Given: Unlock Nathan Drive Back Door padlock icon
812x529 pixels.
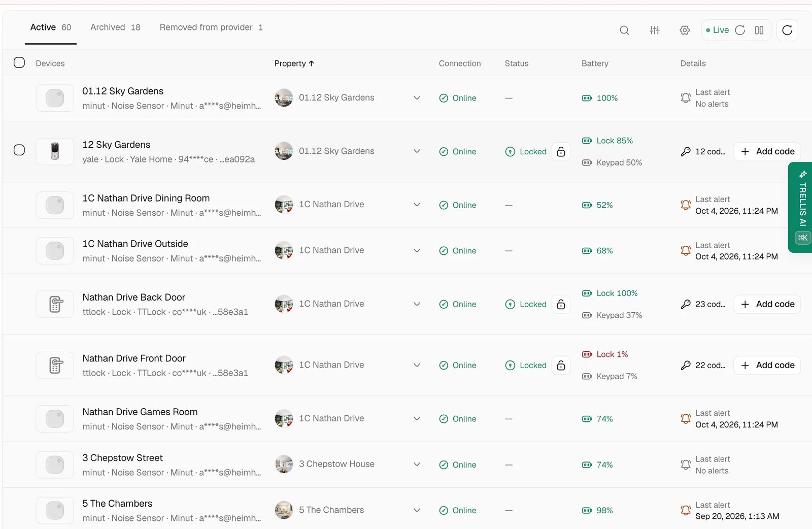Looking at the screenshot, I should [561, 304].
